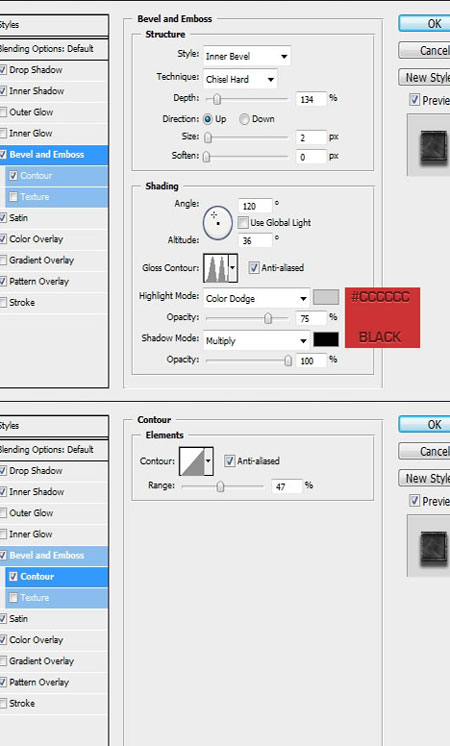Open the Style dropdown showing Inner Bevel
This screenshot has height=746, width=450.
[247, 56]
